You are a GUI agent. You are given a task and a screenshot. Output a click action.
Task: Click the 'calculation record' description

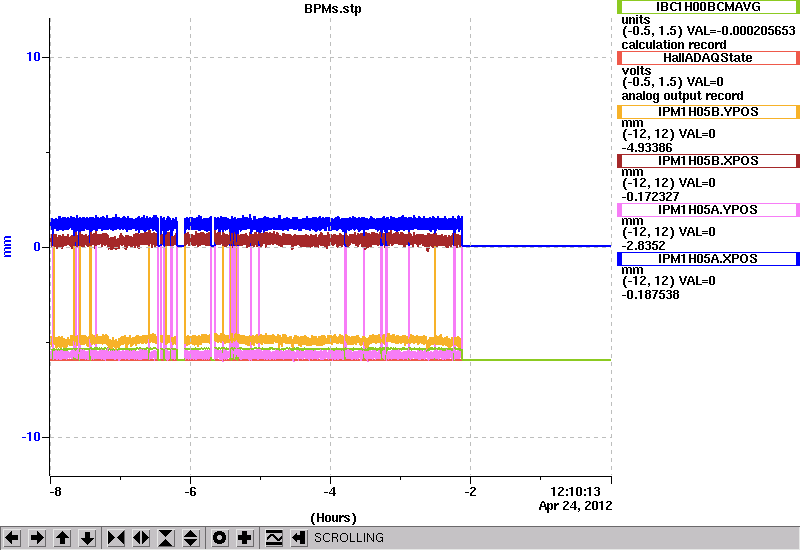pyautogui.click(x=673, y=45)
